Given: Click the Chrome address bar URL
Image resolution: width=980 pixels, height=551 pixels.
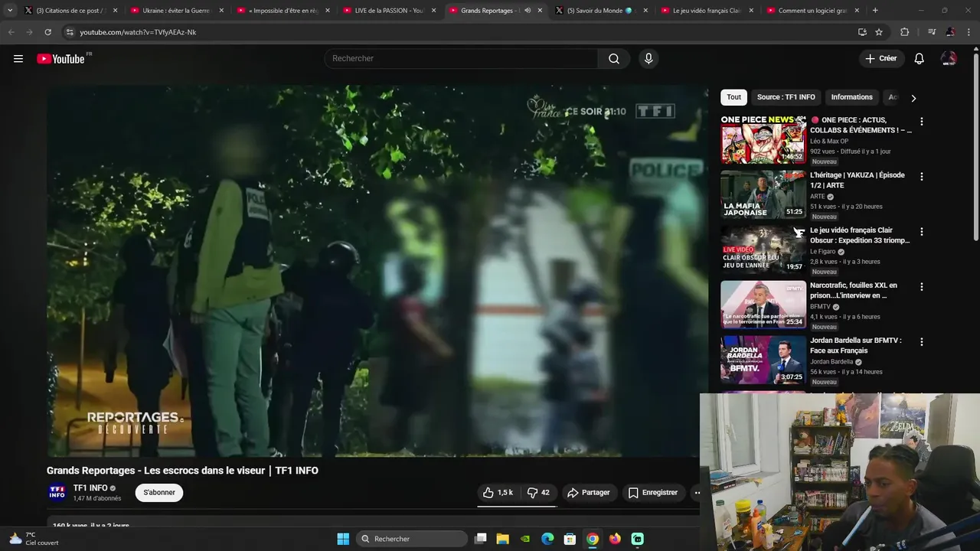Looking at the screenshot, I should [x=138, y=32].
